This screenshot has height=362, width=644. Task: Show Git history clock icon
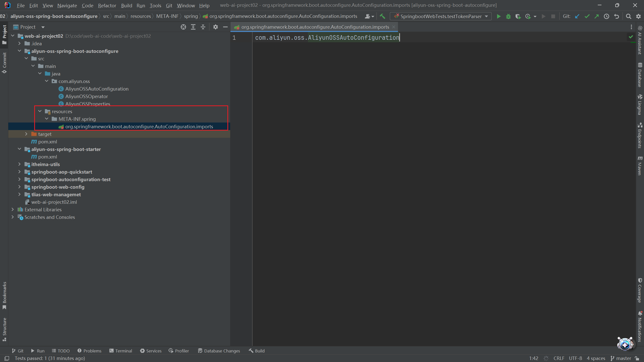(x=607, y=16)
